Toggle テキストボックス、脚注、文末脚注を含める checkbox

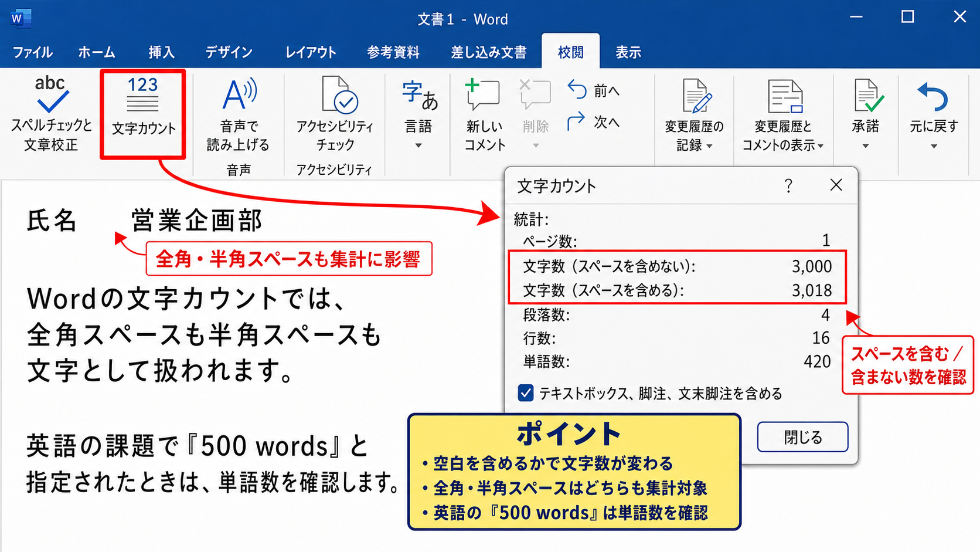click(526, 393)
